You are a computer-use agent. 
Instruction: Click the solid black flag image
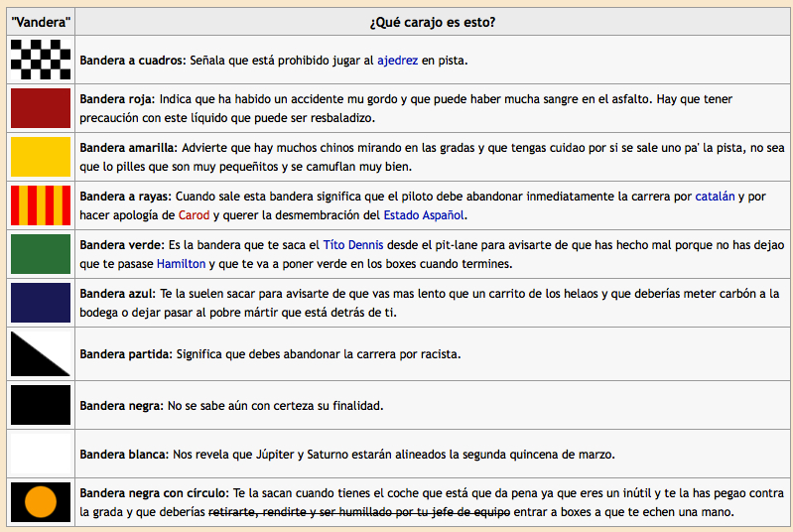pyautogui.click(x=40, y=405)
